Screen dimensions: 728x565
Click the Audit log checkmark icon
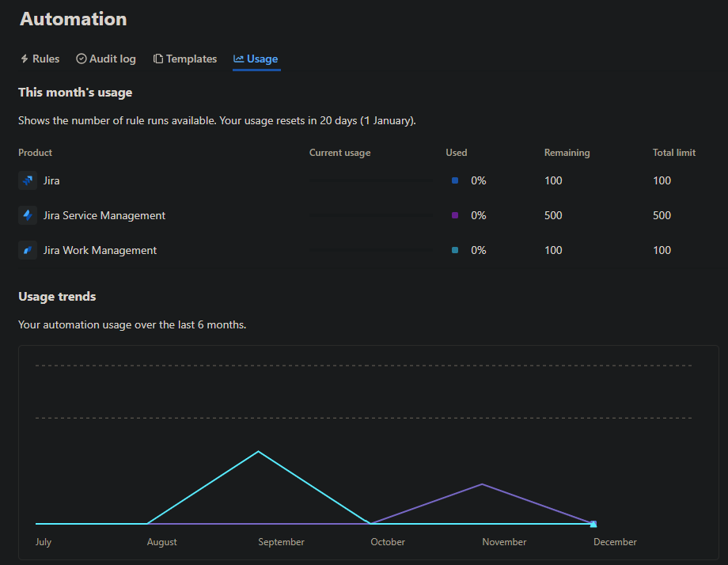82,59
